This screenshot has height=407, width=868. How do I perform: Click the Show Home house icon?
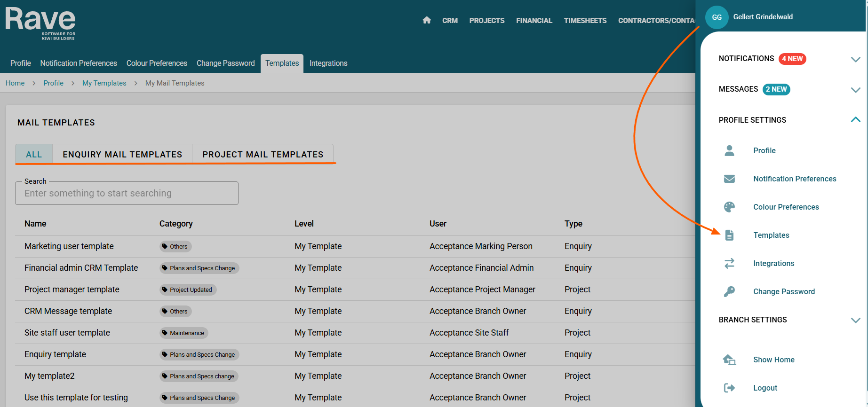[x=729, y=360]
